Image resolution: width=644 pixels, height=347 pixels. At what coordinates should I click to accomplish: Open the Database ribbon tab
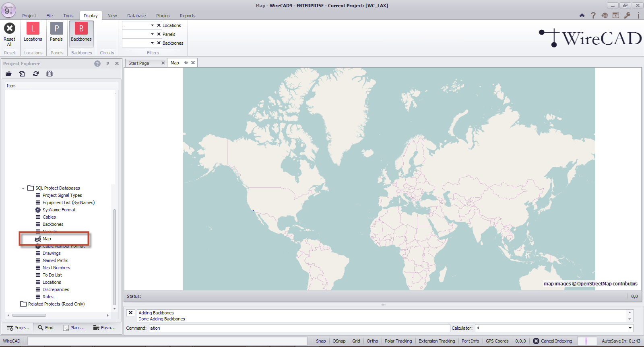pos(136,16)
